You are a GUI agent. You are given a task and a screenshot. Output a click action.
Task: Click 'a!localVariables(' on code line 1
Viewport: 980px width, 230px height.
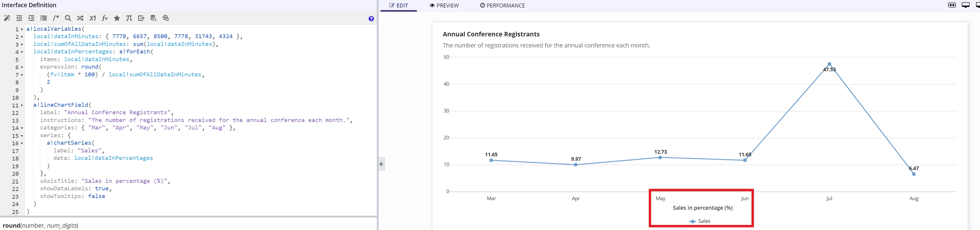coord(55,29)
